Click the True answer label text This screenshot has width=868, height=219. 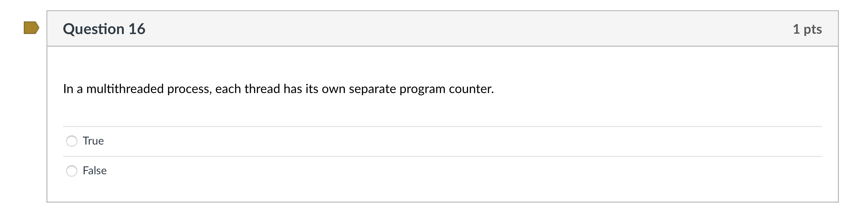(93, 141)
